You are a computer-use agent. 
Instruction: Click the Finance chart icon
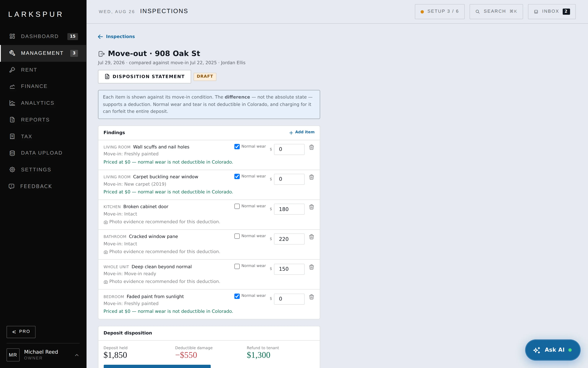[12, 86]
